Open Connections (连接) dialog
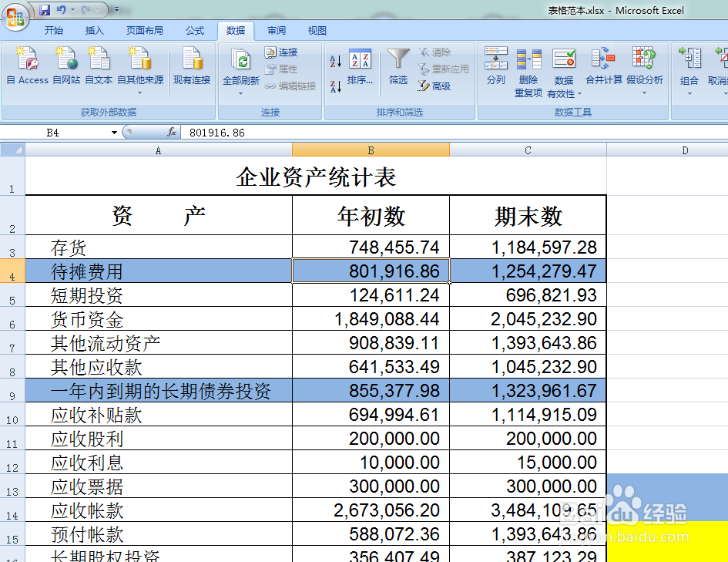Viewport: 728px width, 562px height. [x=281, y=52]
